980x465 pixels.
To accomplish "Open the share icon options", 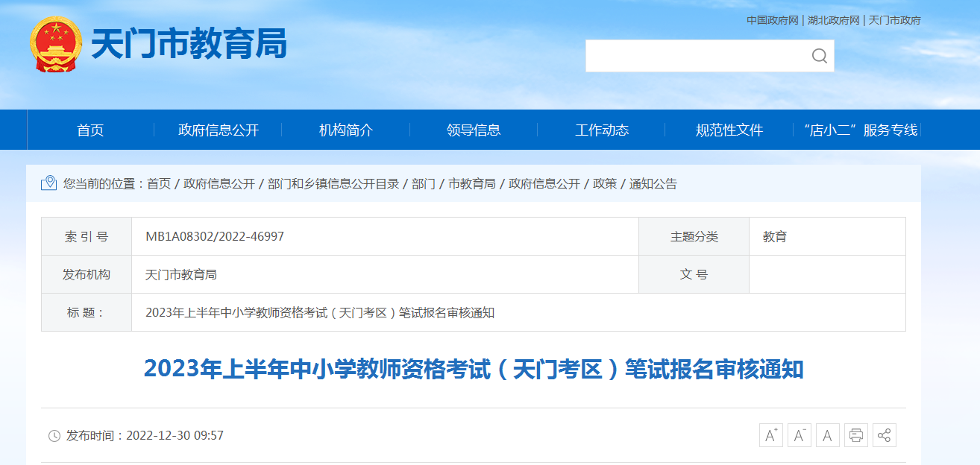I will tap(885, 435).
